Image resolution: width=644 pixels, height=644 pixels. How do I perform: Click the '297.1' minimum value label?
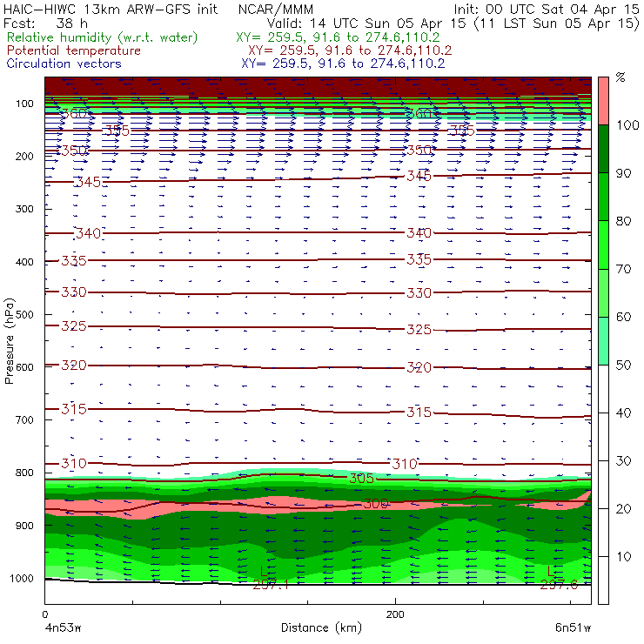(x=271, y=584)
